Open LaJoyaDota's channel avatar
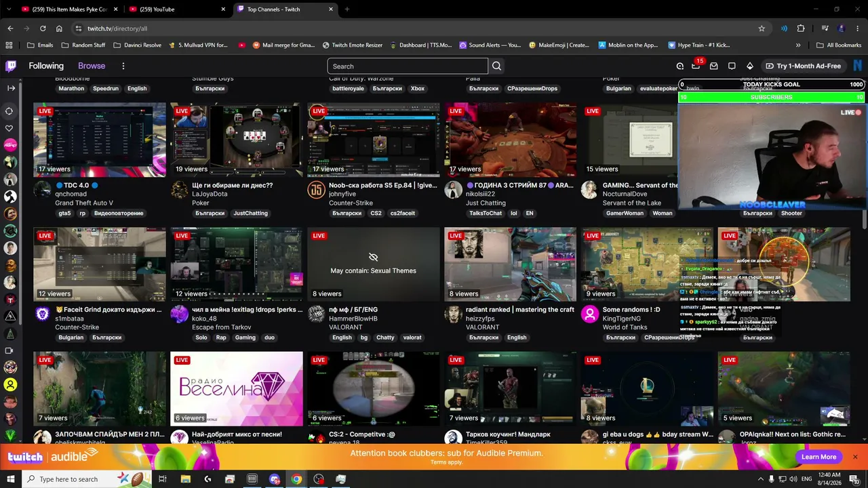 tap(179, 190)
